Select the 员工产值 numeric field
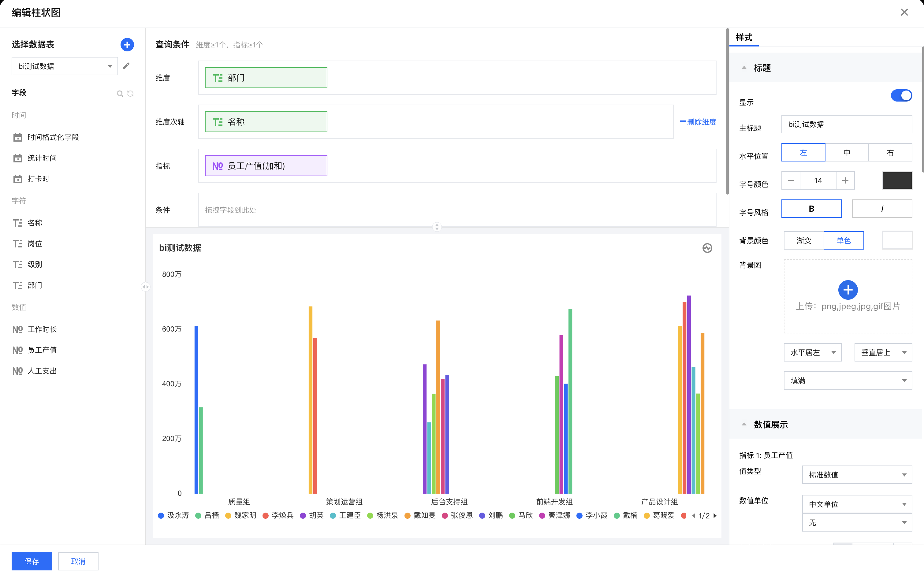This screenshot has width=924, height=575. click(x=42, y=350)
